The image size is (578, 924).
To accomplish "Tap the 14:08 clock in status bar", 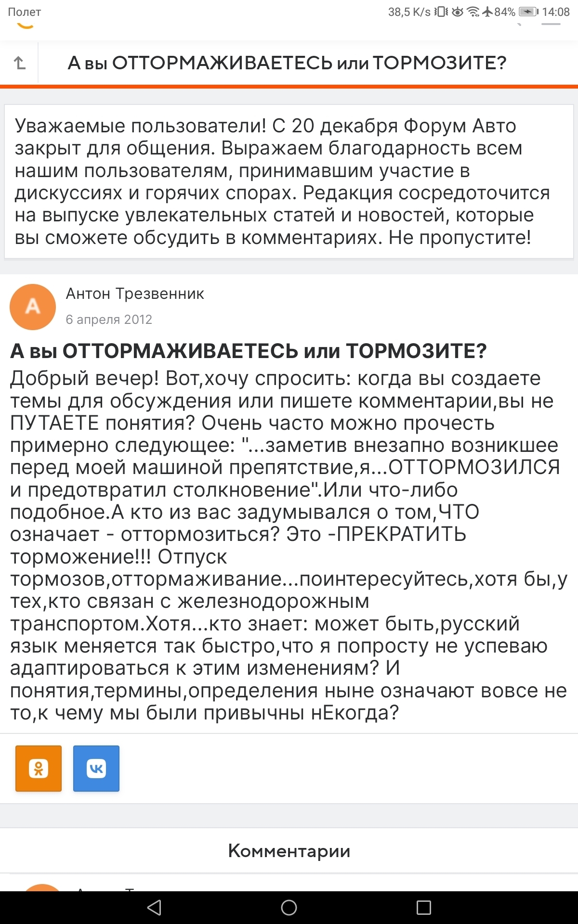I will 556,12.
